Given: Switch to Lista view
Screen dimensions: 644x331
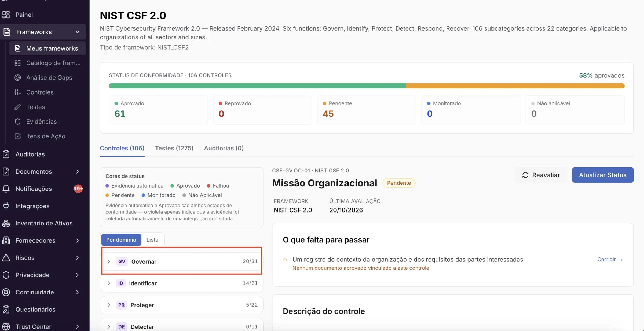Looking at the screenshot, I should (152, 240).
